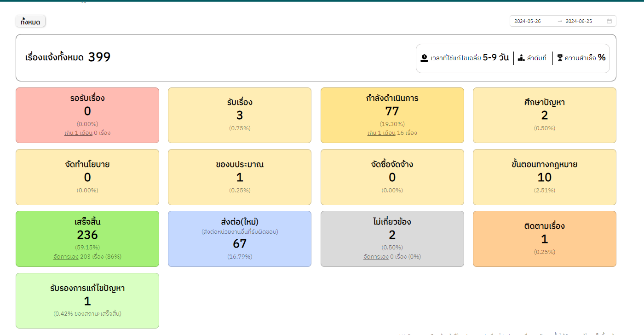Open the รับรองการแก้ไขปัญหา light green card
This screenshot has height=335, width=644.
(87, 300)
